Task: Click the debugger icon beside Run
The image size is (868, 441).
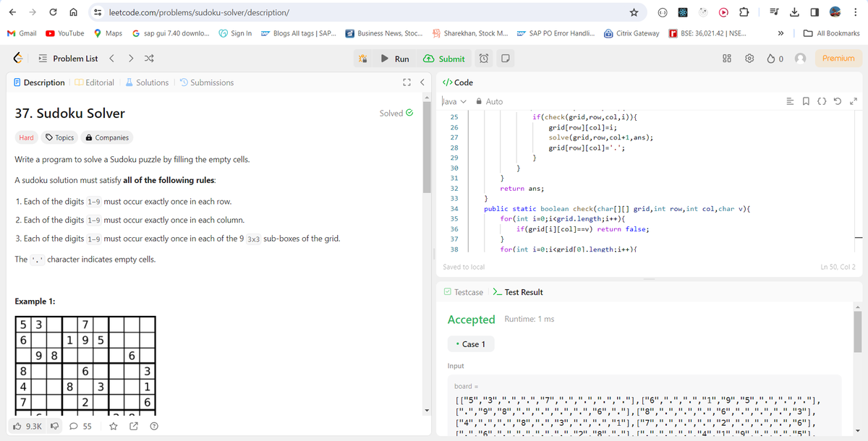Action: click(x=364, y=59)
